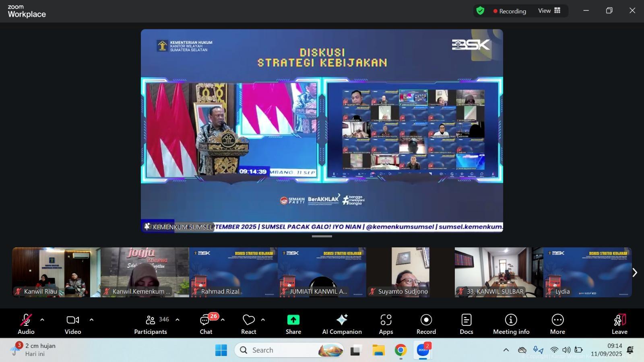Click the green encryption shield icon

pyautogui.click(x=480, y=11)
